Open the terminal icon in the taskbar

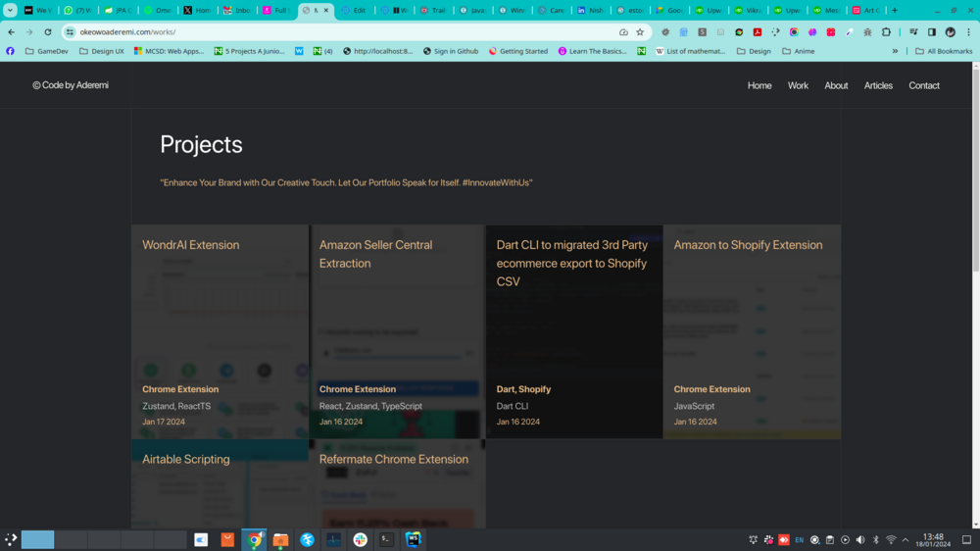386,539
